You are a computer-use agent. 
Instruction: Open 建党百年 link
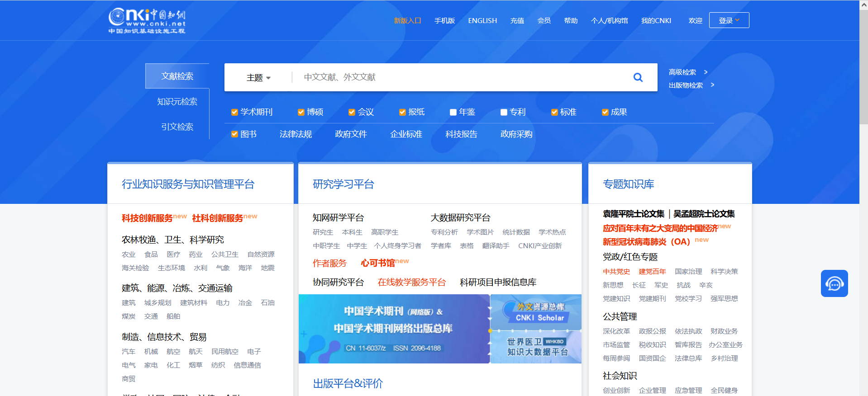pos(652,272)
